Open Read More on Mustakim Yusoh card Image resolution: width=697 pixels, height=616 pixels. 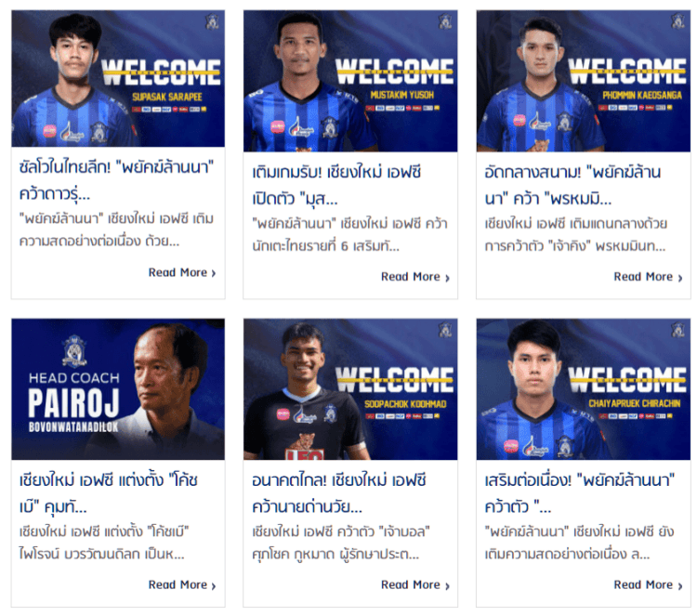[x=415, y=277]
